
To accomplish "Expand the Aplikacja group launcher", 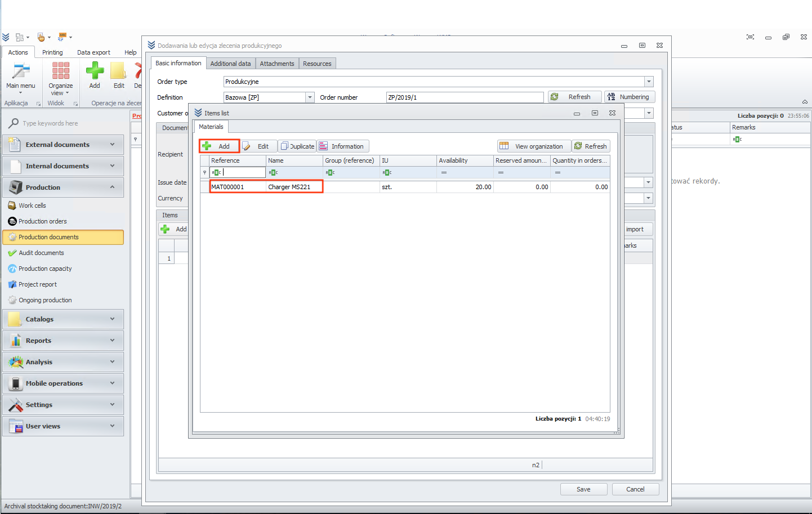I will (x=38, y=104).
